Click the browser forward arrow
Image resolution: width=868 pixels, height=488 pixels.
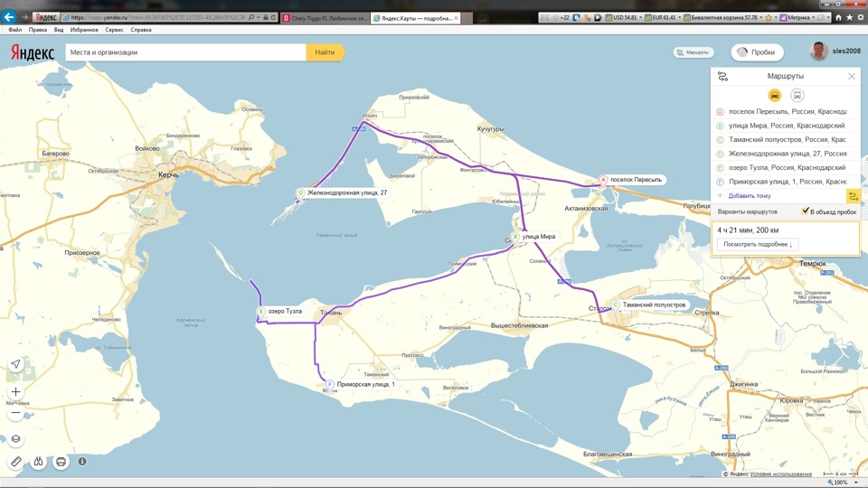pos(24,18)
